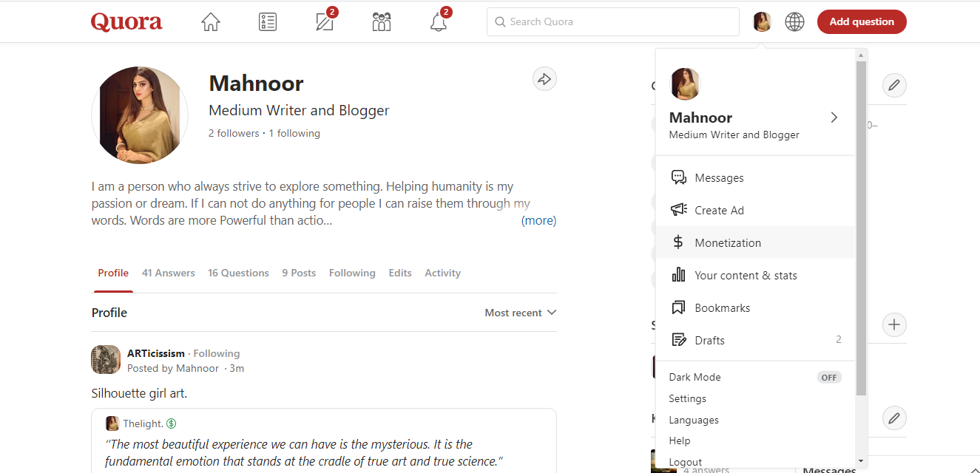Toggle Dark Mode OFF switch
The image size is (980, 473).
[829, 377]
